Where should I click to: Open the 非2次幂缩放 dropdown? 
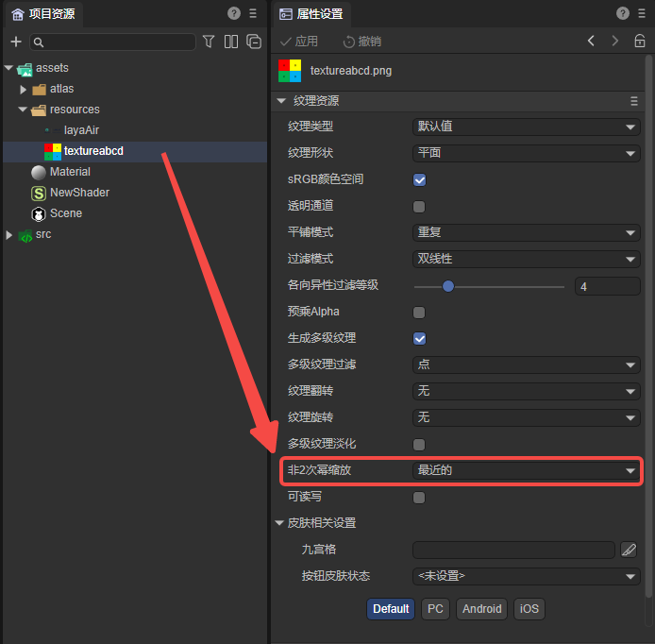pos(527,470)
